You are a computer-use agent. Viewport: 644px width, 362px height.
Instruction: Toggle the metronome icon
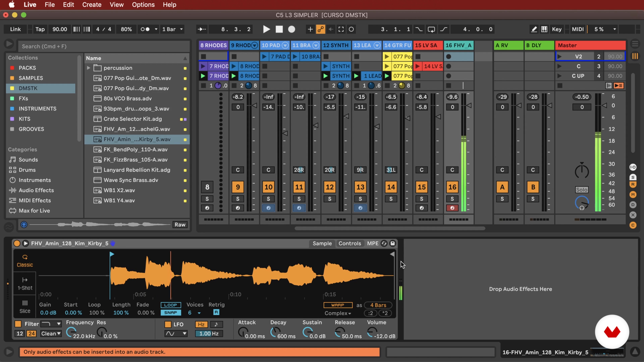[x=145, y=29]
